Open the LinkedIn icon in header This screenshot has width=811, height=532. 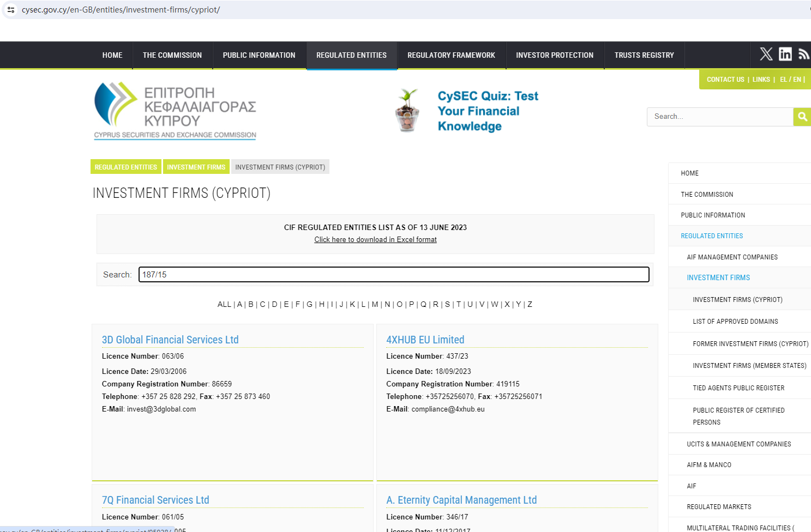(x=785, y=54)
